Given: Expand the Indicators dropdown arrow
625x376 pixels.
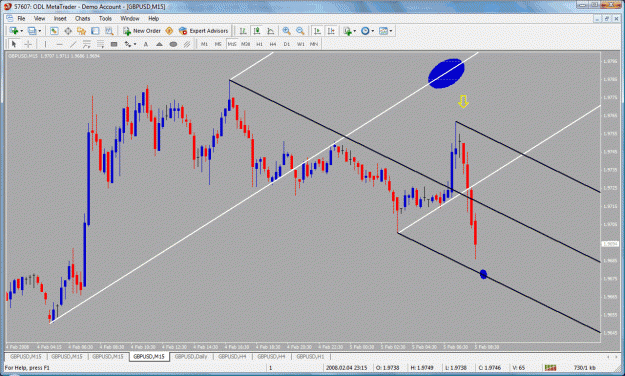Looking at the screenshot, I should pyautogui.click(x=355, y=31).
